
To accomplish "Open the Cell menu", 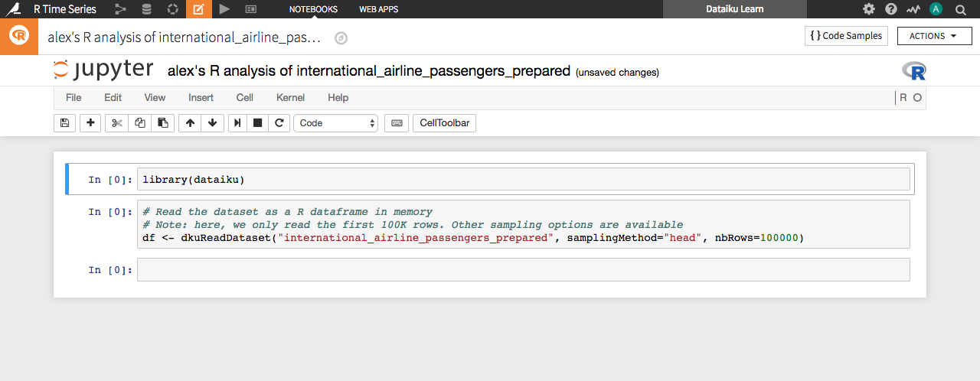I will 245,97.
